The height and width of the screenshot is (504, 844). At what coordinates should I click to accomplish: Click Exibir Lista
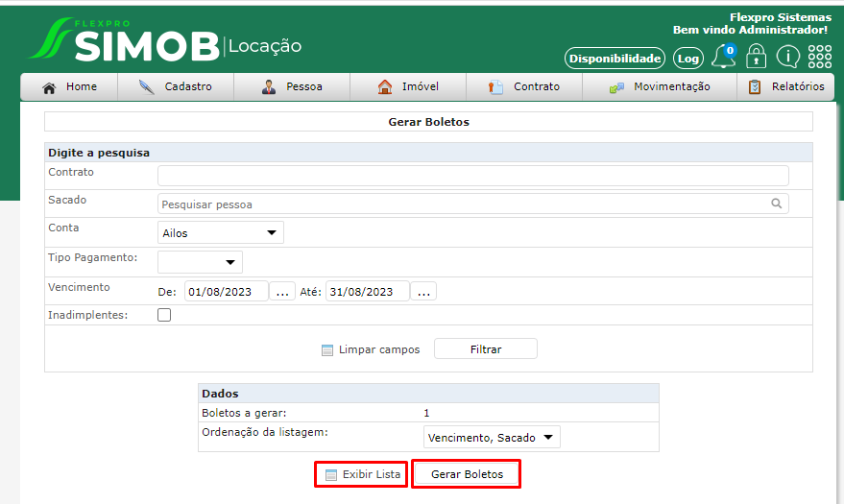(362, 474)
